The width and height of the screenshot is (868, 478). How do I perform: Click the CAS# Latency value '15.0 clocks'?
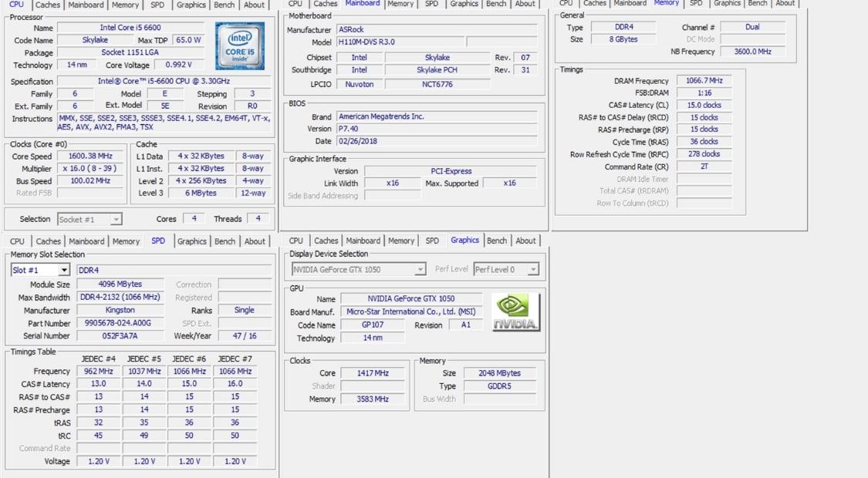pos(704,105)
